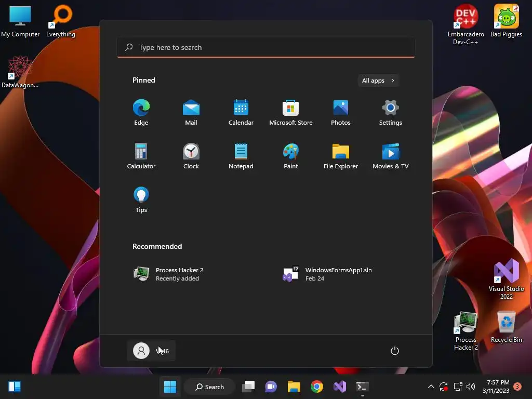Viewport: 532px width, 399px height.
Task: Switch to the terminal on taskbar
Action: 362,387
